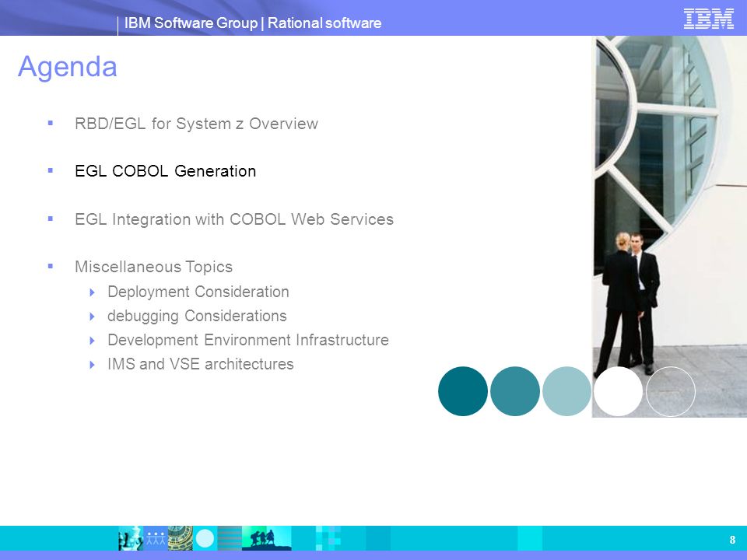Screen dimensions: 747x560
Task: Click square bullet beside EGL Integration item
Action: point(51,219)
